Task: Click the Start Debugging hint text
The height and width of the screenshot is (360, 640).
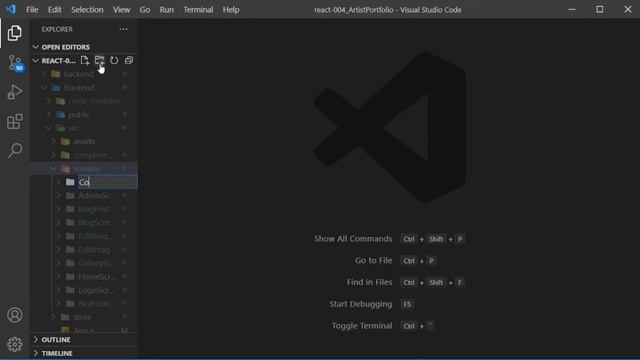Action: (x=361, y=304)
